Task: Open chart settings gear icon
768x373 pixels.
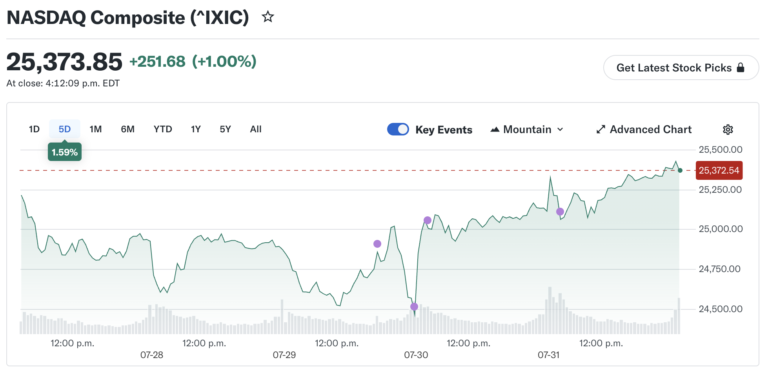Action: click(x=728, y=130)
